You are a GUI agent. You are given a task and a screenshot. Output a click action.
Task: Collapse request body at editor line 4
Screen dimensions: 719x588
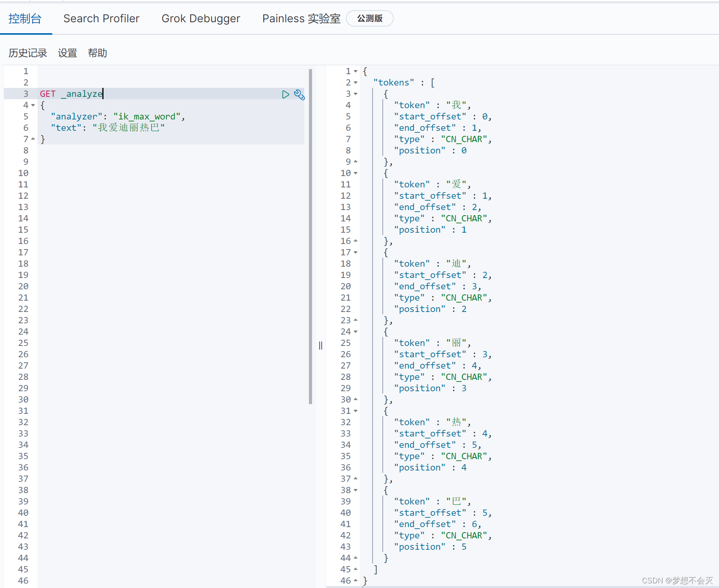(x=33, y=105)
